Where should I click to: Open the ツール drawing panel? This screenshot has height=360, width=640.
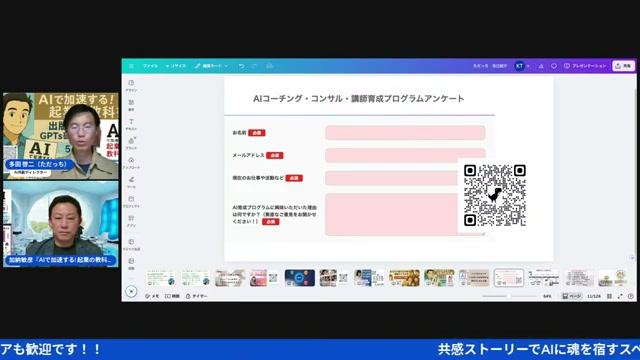point(131,182)
